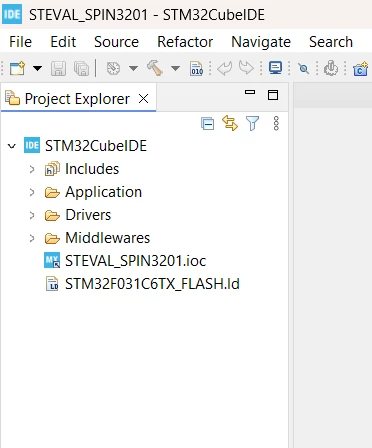The image size is (372, 448).
Task: Click the binary 010 file icon
Action: point(196,68)
